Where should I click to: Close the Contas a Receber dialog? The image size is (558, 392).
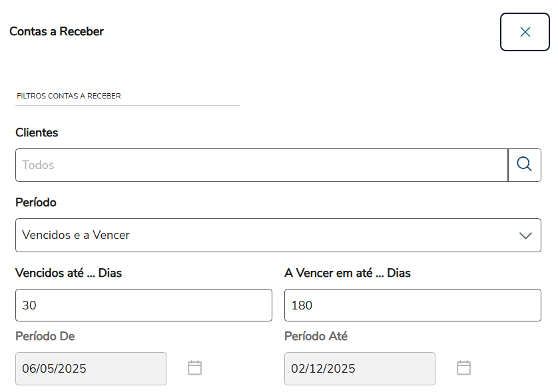point(525,32)
